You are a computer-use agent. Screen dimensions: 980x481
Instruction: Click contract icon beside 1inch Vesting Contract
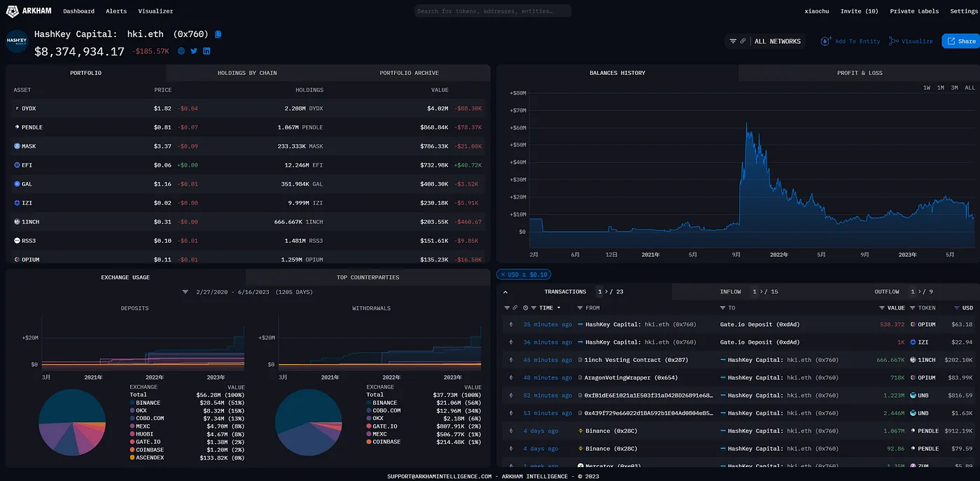click(x=580, y=360)
